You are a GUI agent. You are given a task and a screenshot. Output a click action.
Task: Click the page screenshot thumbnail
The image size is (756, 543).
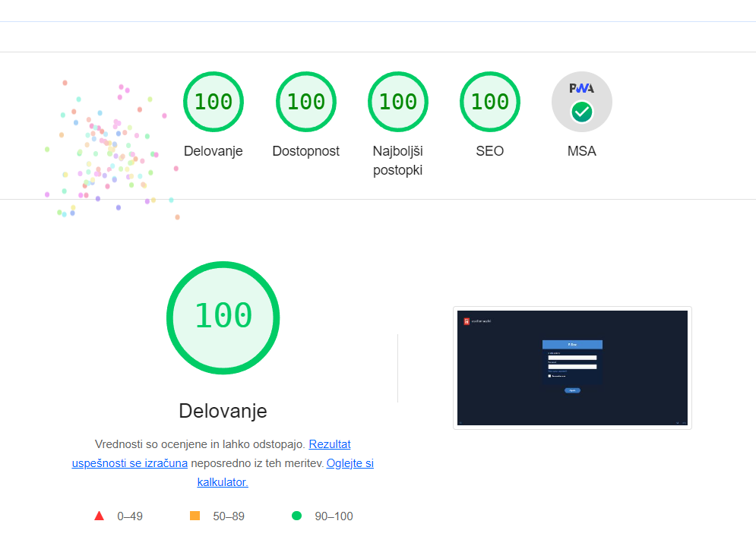pyautogui.click(x=572, y=368)
